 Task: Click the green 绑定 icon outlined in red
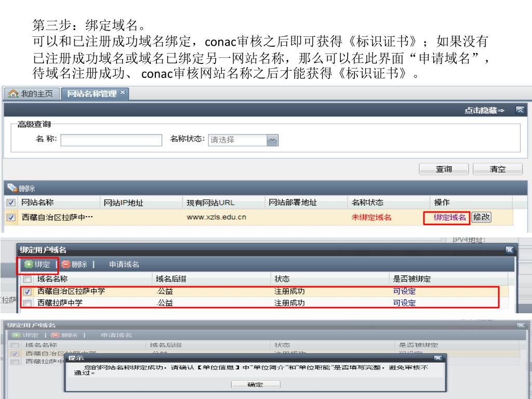pos(29,264)
